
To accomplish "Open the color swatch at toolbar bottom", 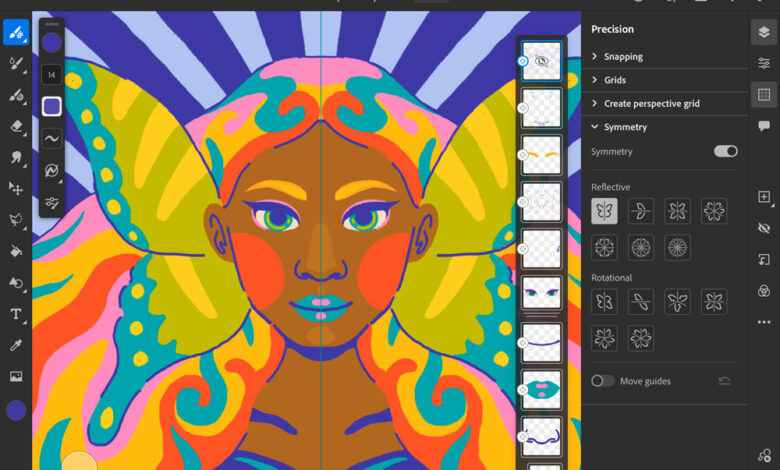I will coord(16,410).
